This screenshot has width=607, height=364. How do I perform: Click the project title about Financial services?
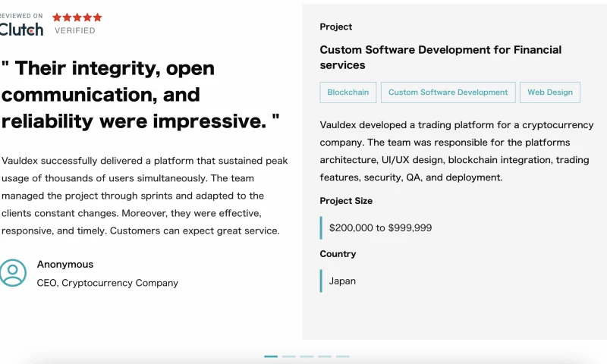click(x=441, y=58)
